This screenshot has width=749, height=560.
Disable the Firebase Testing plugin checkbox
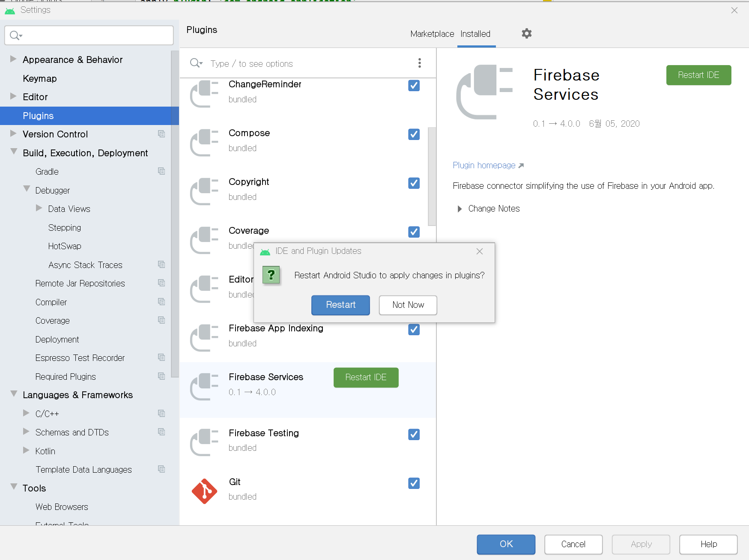[414, 435]
